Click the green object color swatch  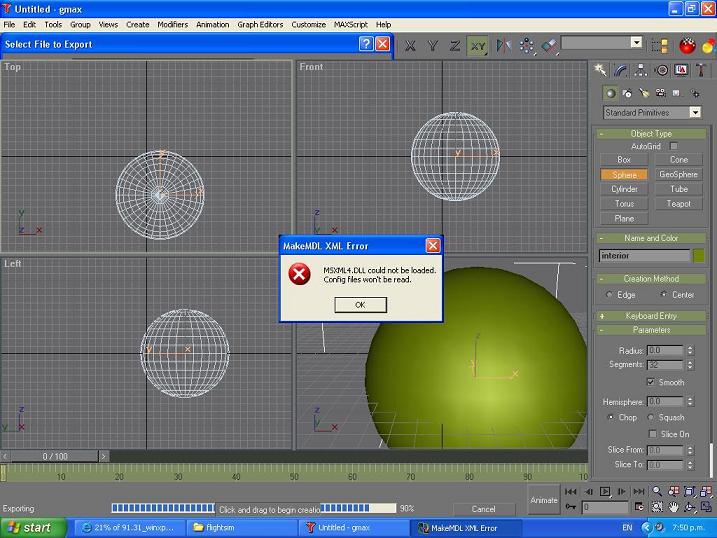point(698,256)
